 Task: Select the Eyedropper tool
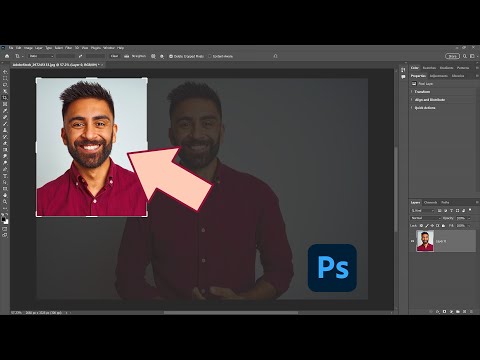pos(5,111)
